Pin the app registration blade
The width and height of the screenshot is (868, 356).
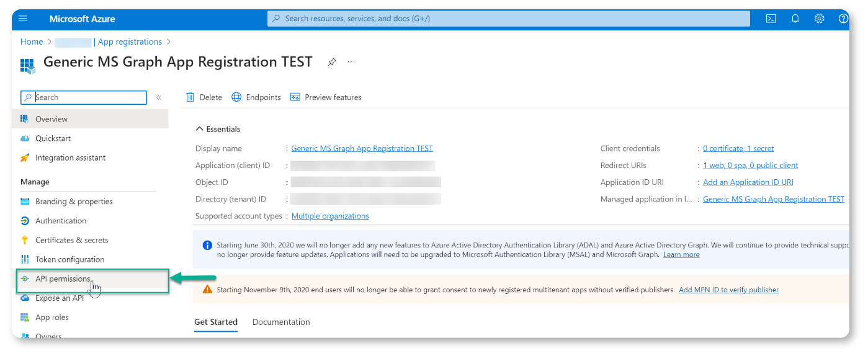tap(332, 62)
